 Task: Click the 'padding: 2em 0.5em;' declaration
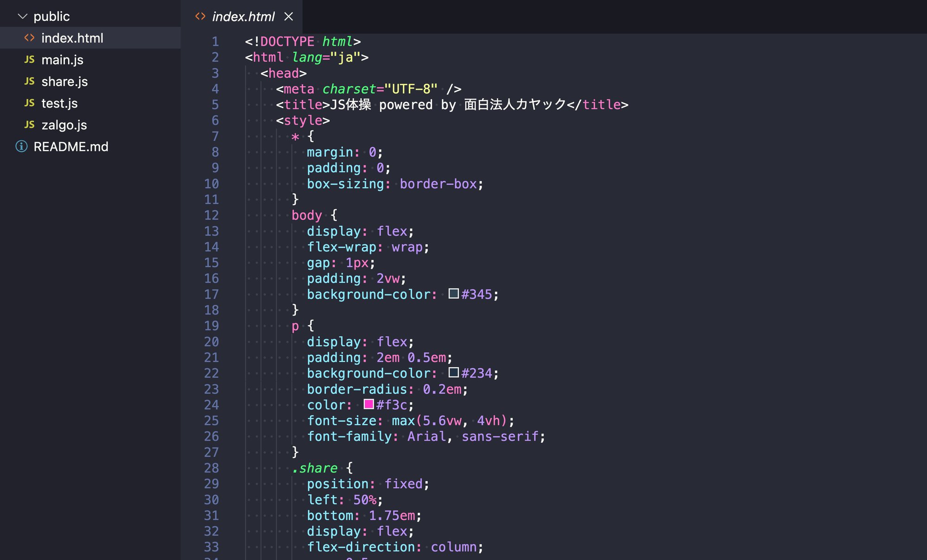[380, 358]
